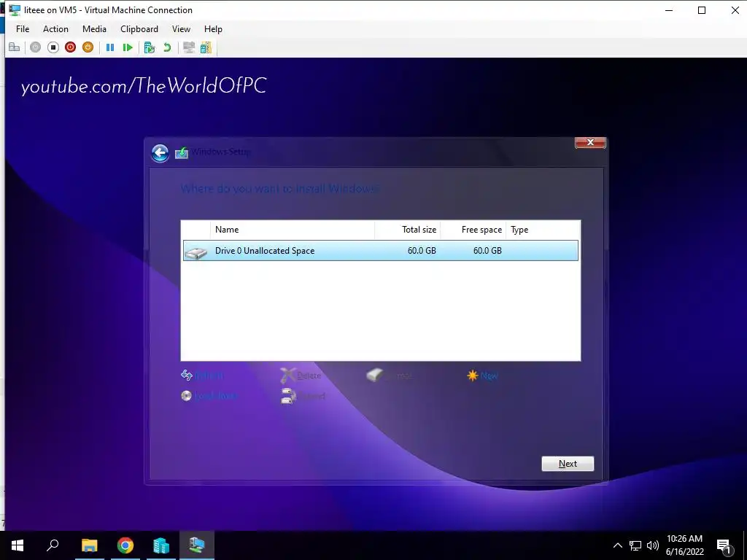Viewport: 747px width, 560px height.
Task: Open the File menu
Action: coord(23,29)
